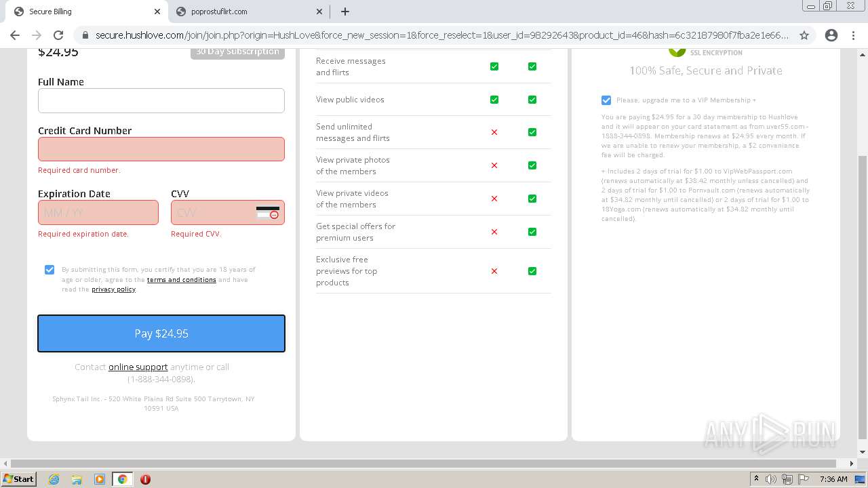Screen dimensions: 868x488
Task: Switch to the Secure Billing tab
Action: coord(87,12)
